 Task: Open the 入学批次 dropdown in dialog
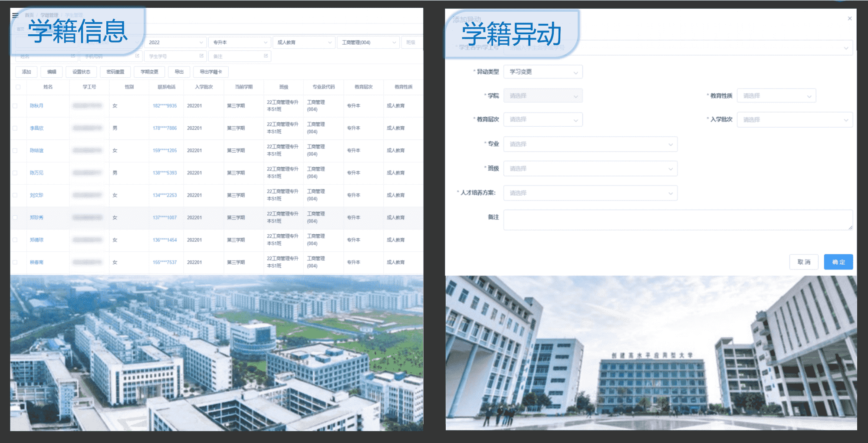pyautogui.click(x=795, y=120)
